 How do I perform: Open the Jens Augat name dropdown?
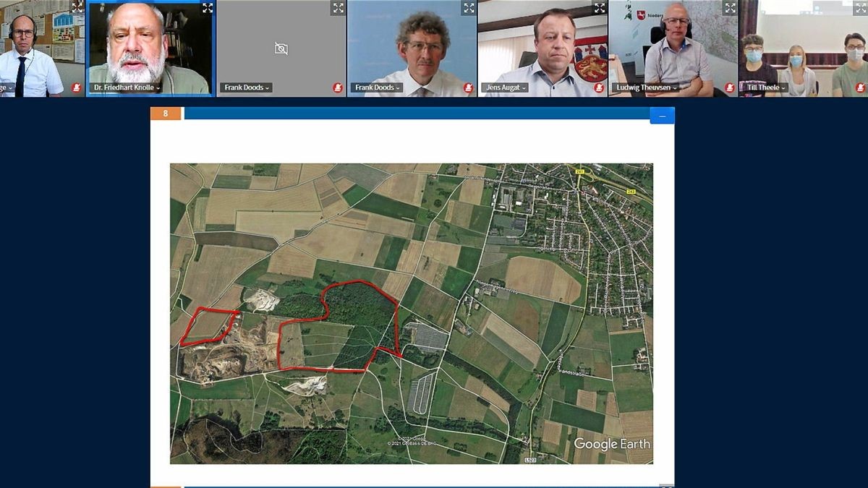(x=506, y=87)
